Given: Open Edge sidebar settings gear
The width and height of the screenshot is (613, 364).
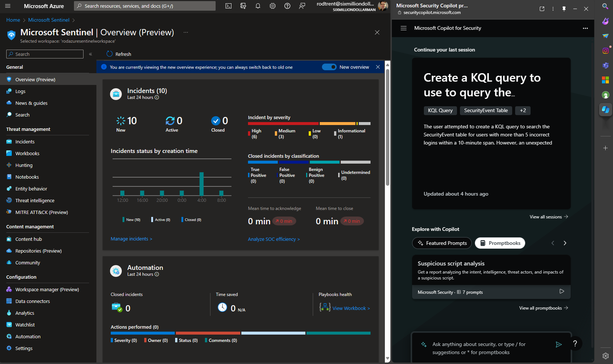Looking at the screenshot, I should (x=605, y=356).
